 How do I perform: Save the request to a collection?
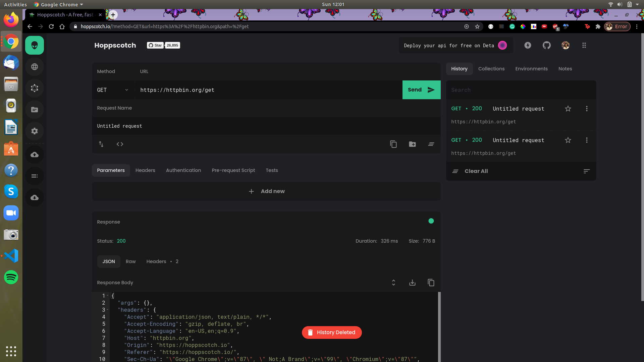click(412, 144)
